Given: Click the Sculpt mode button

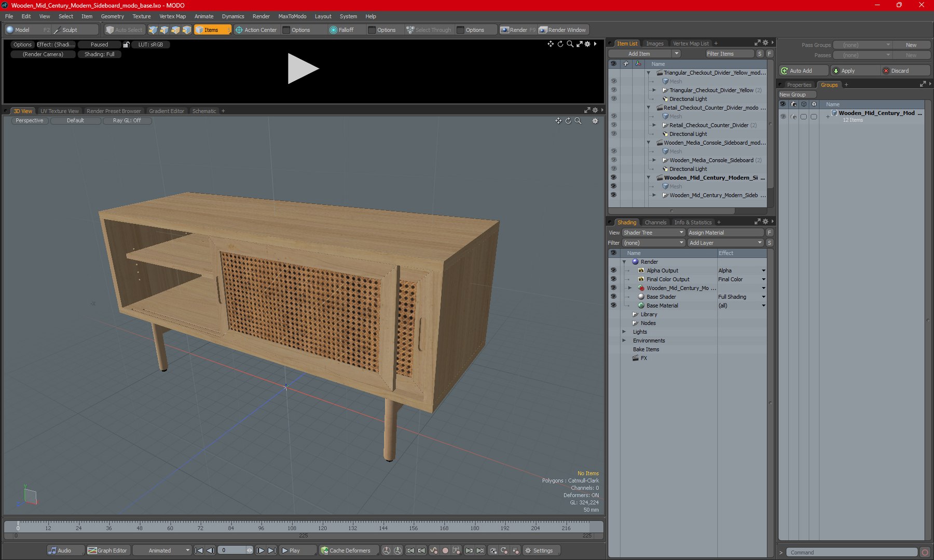Looking at the screenshot, I should click(75, 30).
